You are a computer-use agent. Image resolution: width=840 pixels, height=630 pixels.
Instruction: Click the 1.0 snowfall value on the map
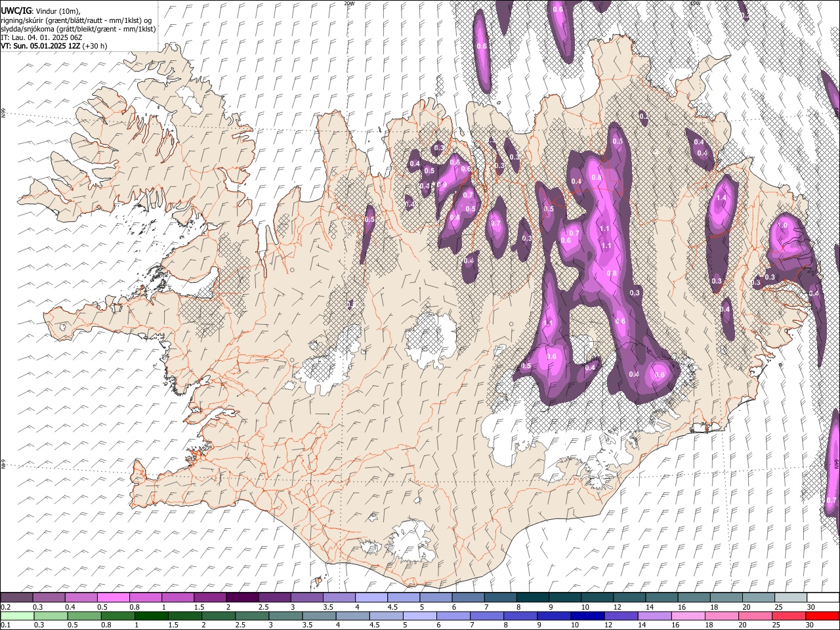[782, 226]
